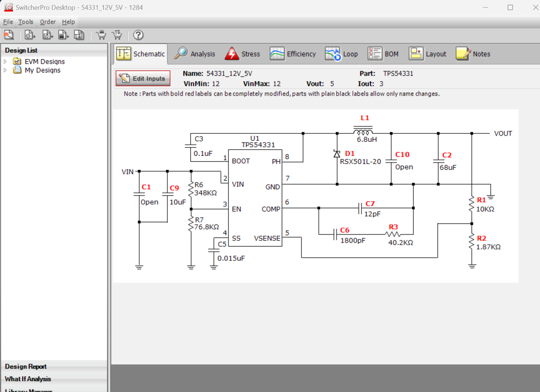Click capacitor label C1
This screenshot has height=392, width=540.
click(x=146, y=187)
